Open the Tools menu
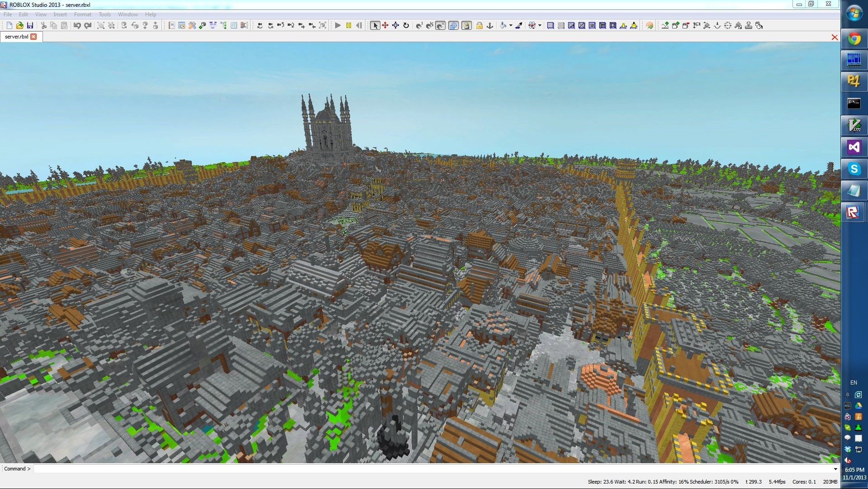 tap(104, 14)
